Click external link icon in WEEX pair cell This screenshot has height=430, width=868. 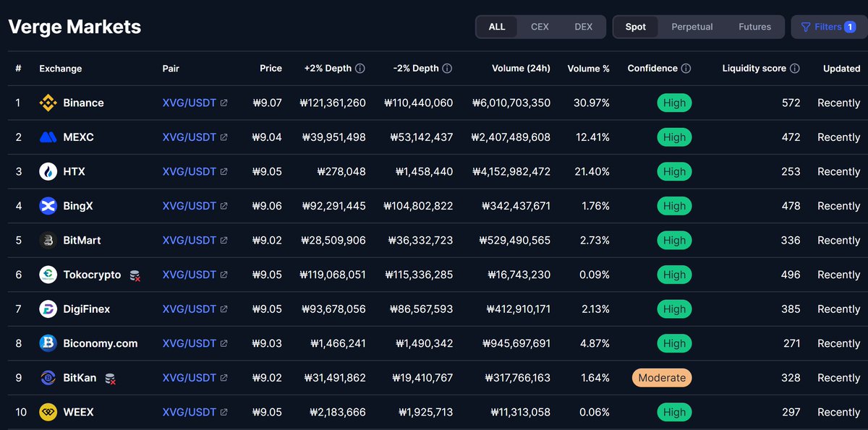coord(224,413)
